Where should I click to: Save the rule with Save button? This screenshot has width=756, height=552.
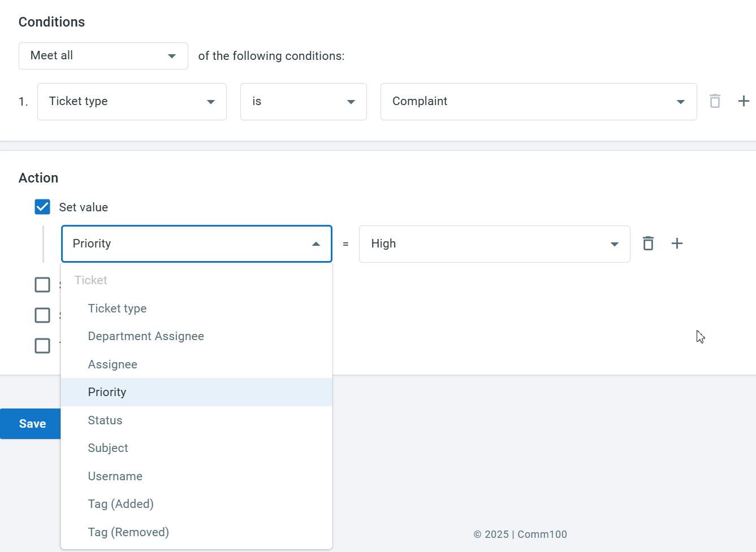point(31,424)
